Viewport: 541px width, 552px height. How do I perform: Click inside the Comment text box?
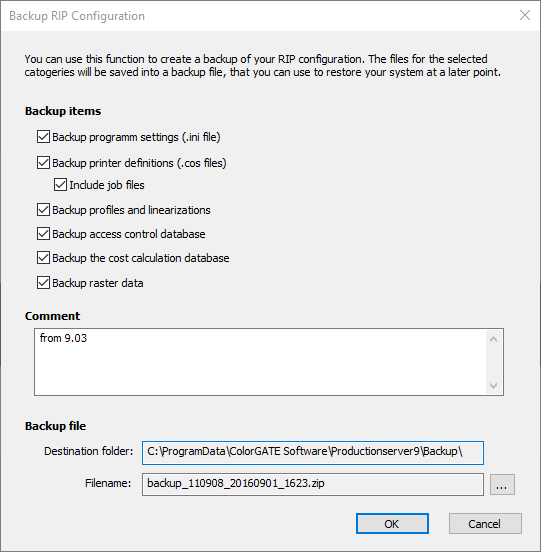click(x=260, y=362)
